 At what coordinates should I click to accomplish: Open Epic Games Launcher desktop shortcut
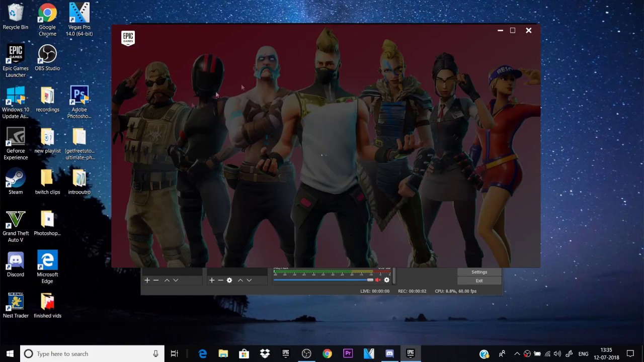pos(16,61)
